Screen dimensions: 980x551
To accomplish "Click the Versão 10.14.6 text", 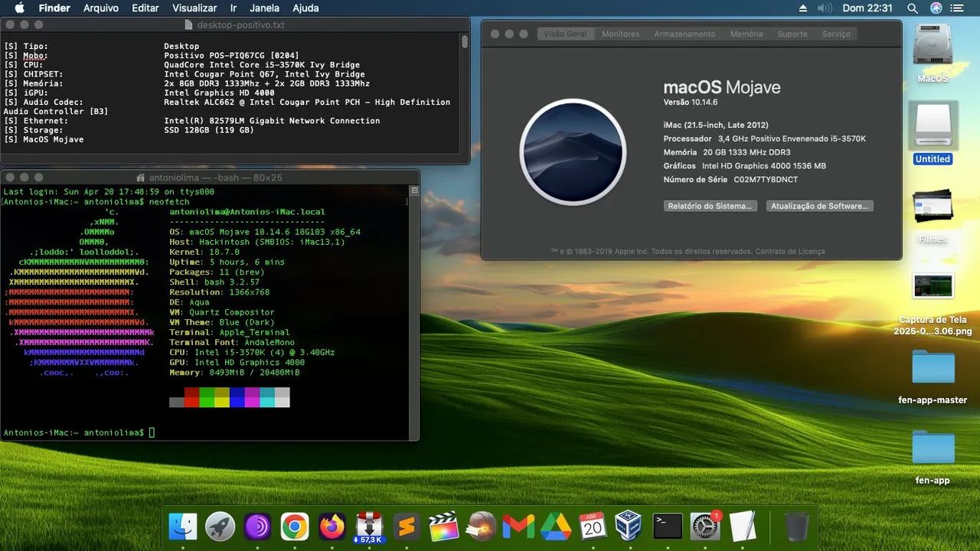I will [690, 103].
